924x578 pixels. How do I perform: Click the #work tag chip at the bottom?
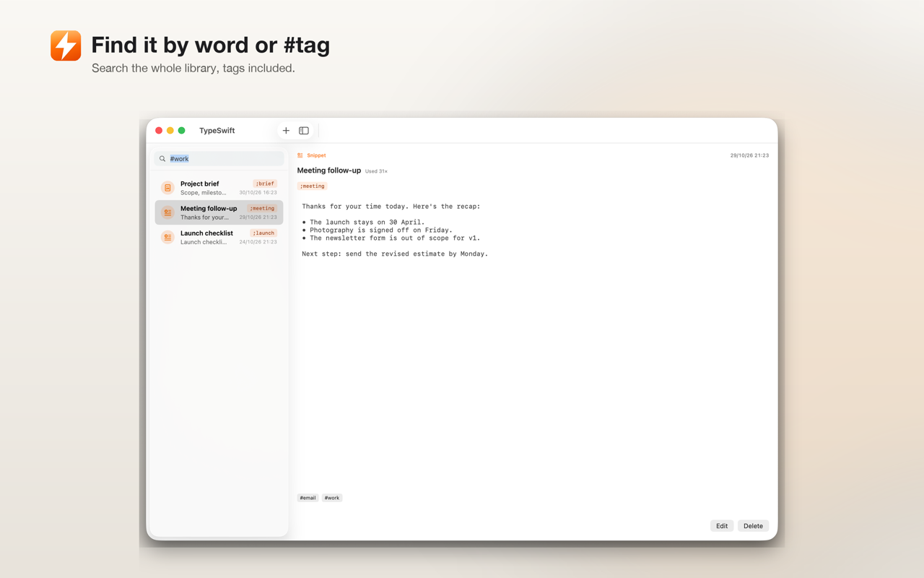(332, 498)
